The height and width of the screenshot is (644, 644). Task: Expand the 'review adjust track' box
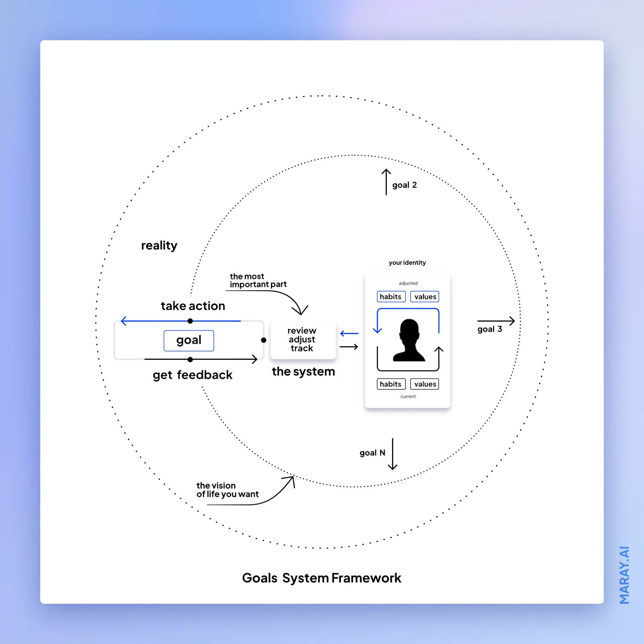[302, 340]
